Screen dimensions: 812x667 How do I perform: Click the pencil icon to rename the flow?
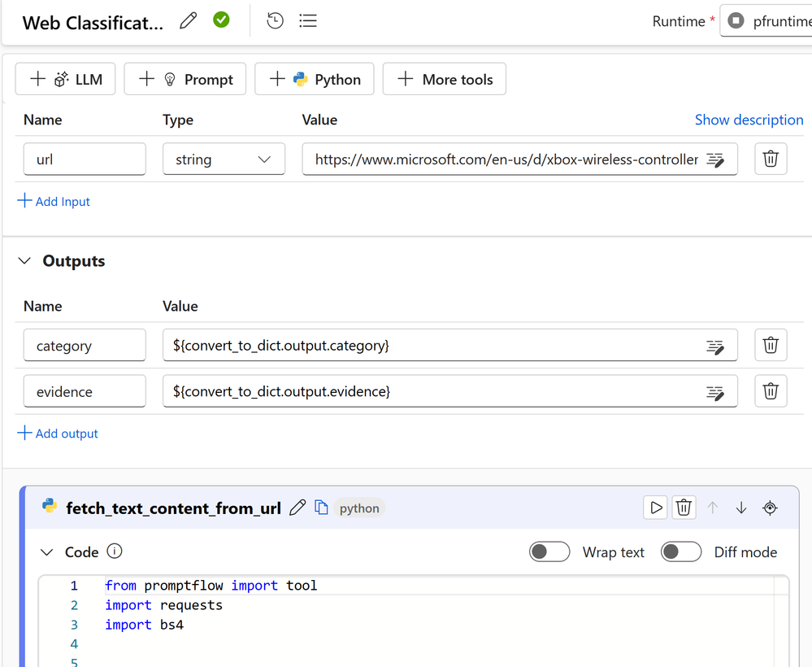point(189,21)
